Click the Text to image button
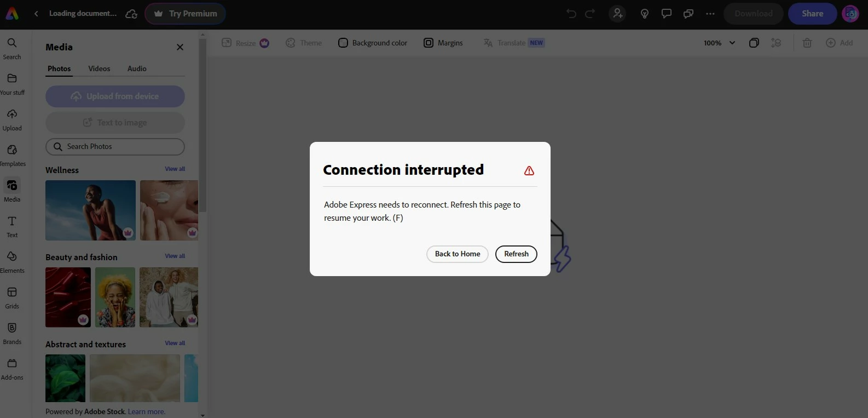The width and height of the screenshot is (868, 418). pyautogui.click(x=115, y=123)
